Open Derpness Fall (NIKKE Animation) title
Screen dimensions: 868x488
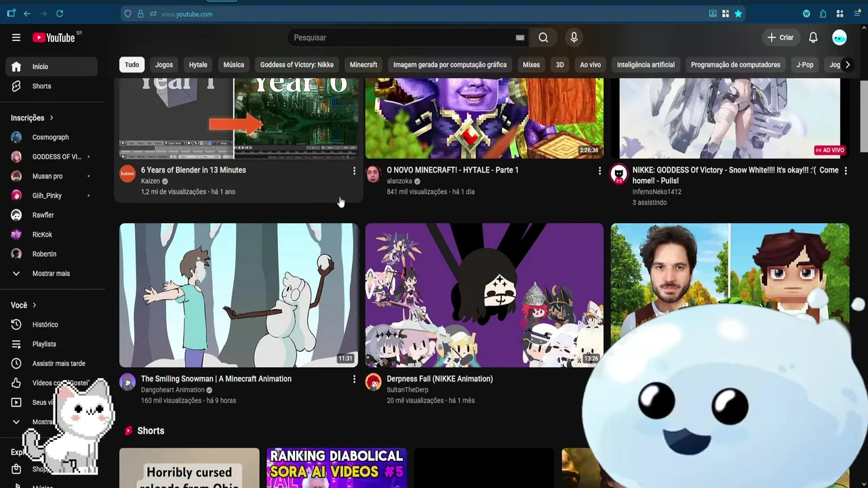tap(439, 379)
